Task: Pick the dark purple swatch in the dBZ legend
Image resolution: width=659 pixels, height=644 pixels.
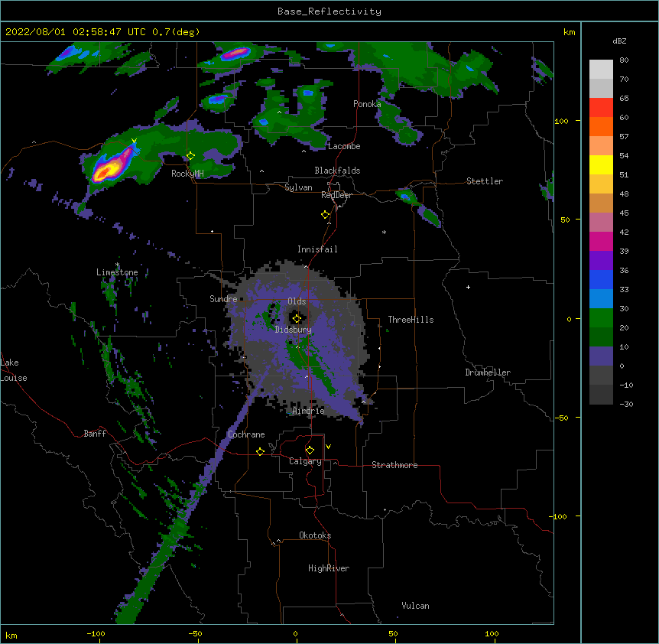Action: [601, 261]
